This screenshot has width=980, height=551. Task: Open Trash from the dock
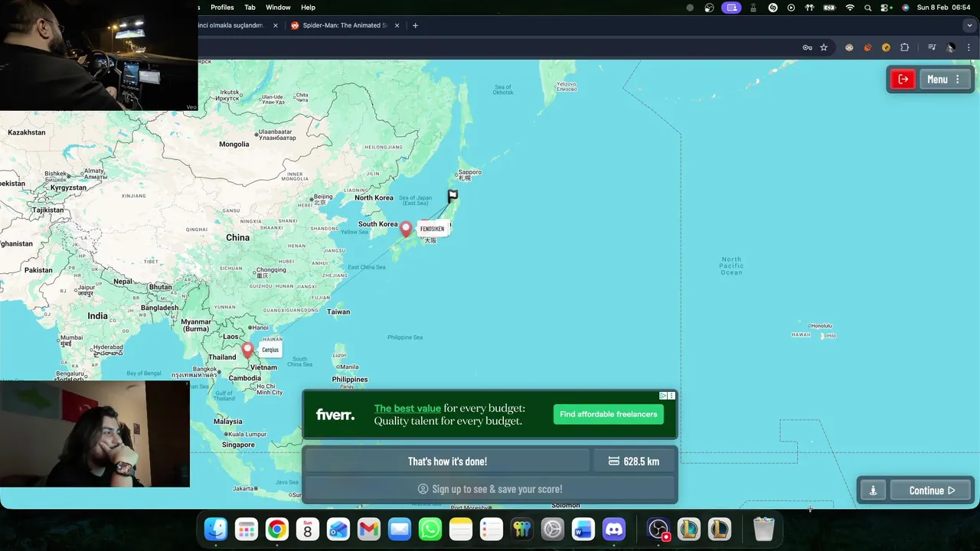764,529
